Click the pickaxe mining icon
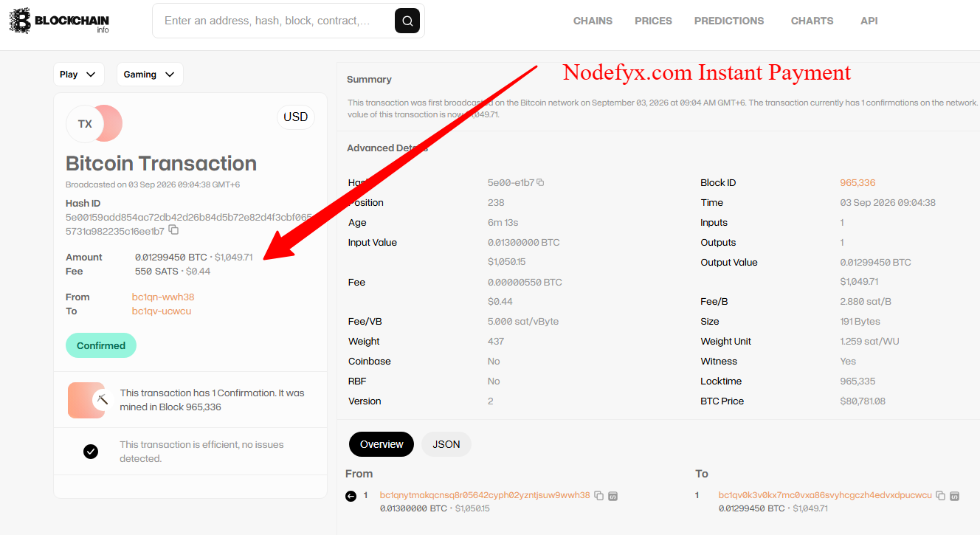 pos(102,399)
